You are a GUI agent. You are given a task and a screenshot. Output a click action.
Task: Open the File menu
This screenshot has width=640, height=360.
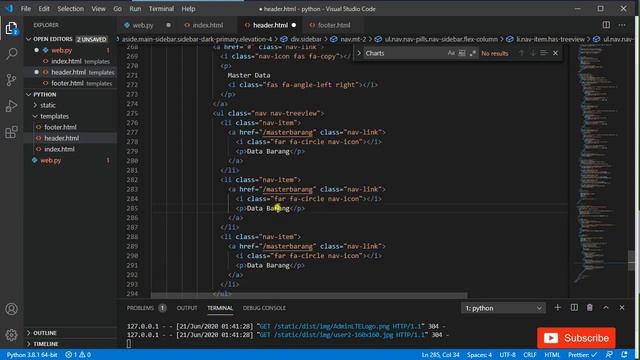[26, 9]
